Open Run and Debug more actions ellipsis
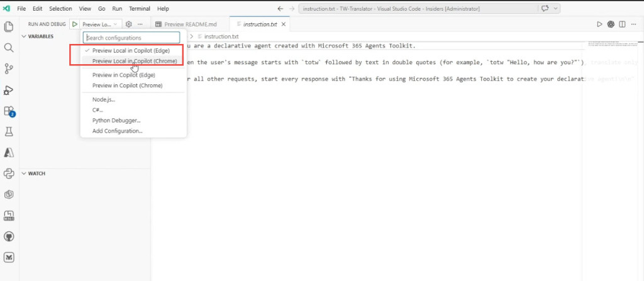Image resolution: width=644 pixels, height=281 pixels. pos(140,25)
